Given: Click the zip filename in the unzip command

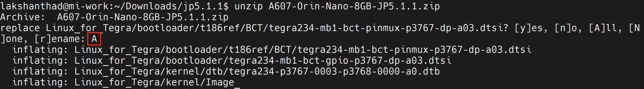Looking at the screenshot, I should (354, 6).
